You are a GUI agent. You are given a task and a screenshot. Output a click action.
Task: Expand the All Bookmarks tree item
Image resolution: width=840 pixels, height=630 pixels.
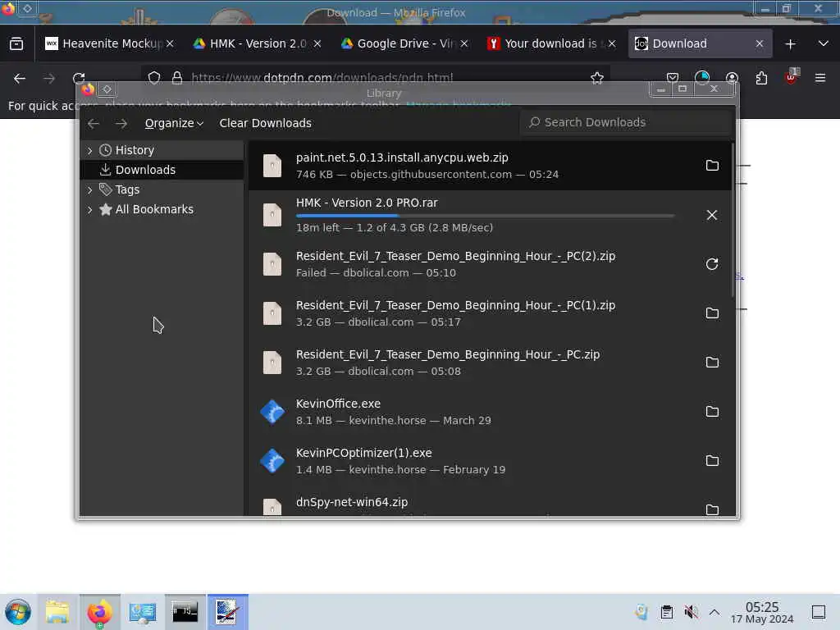(x=89, y=209)
